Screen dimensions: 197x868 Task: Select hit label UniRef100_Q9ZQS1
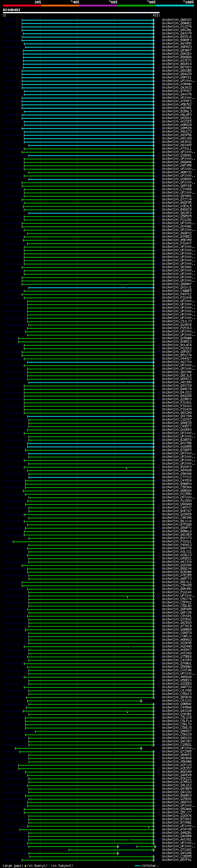click(x=177, y=118)
